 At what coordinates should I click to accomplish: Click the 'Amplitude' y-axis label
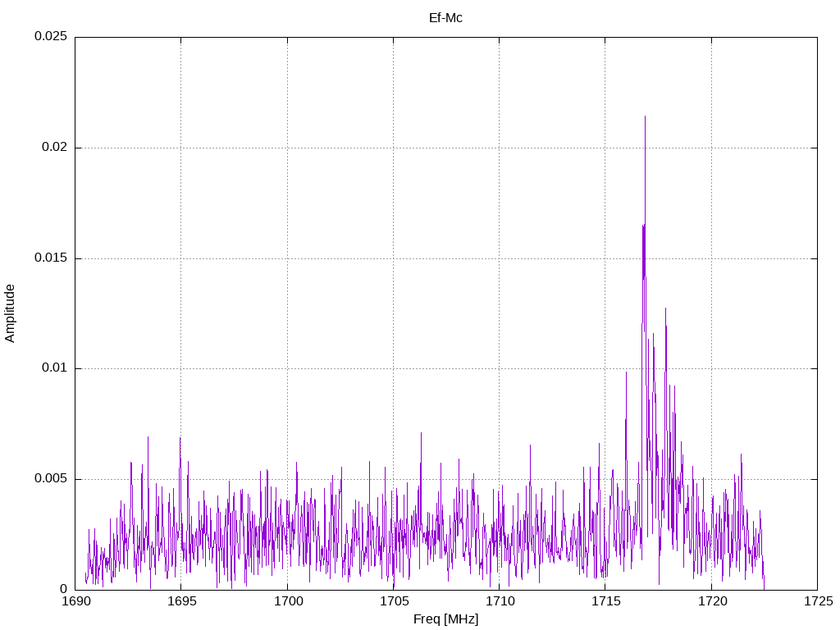(x=10, y=313)
